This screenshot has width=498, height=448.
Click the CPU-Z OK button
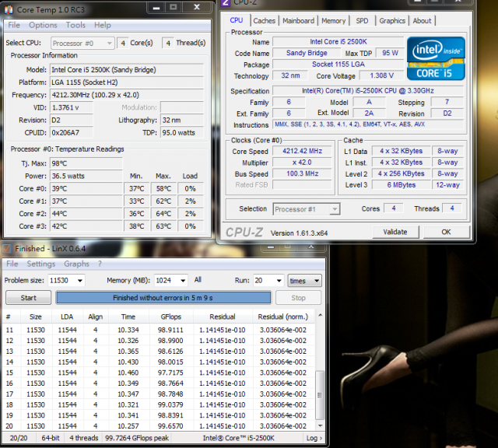(446, 232)
